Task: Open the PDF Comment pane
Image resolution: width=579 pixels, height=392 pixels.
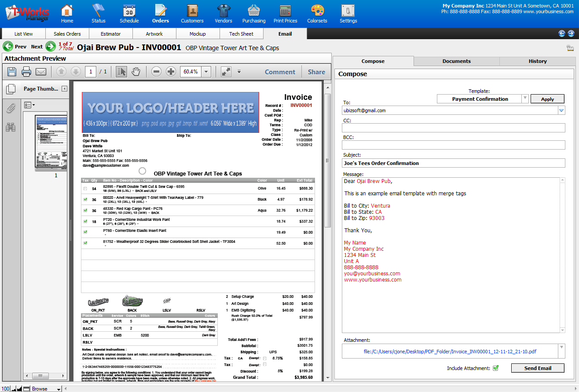Action: point(280,72)
